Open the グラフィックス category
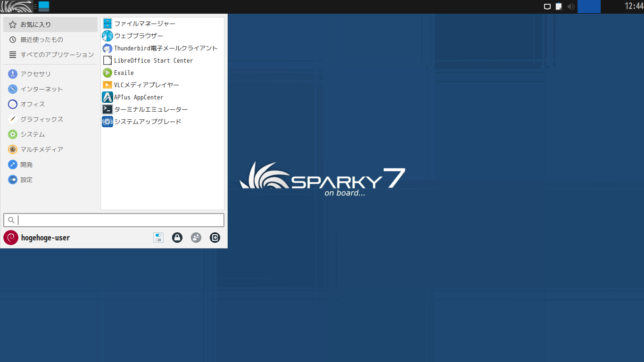This screenshot has width=644, height=362. [50, 119]
